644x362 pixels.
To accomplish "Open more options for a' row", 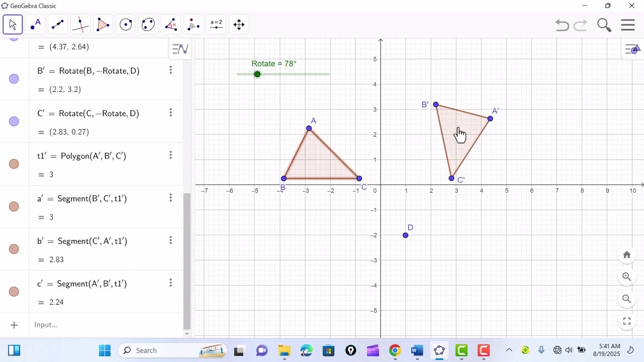I will pos(171,198).
